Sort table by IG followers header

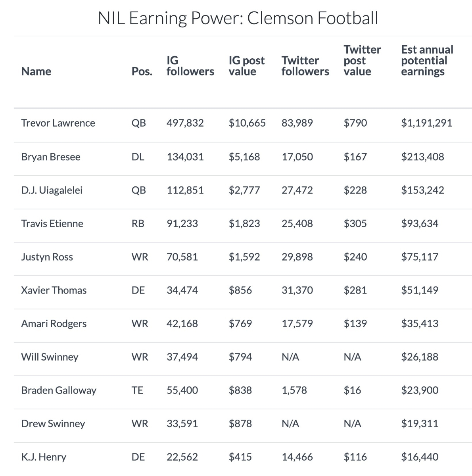[190, 66]
